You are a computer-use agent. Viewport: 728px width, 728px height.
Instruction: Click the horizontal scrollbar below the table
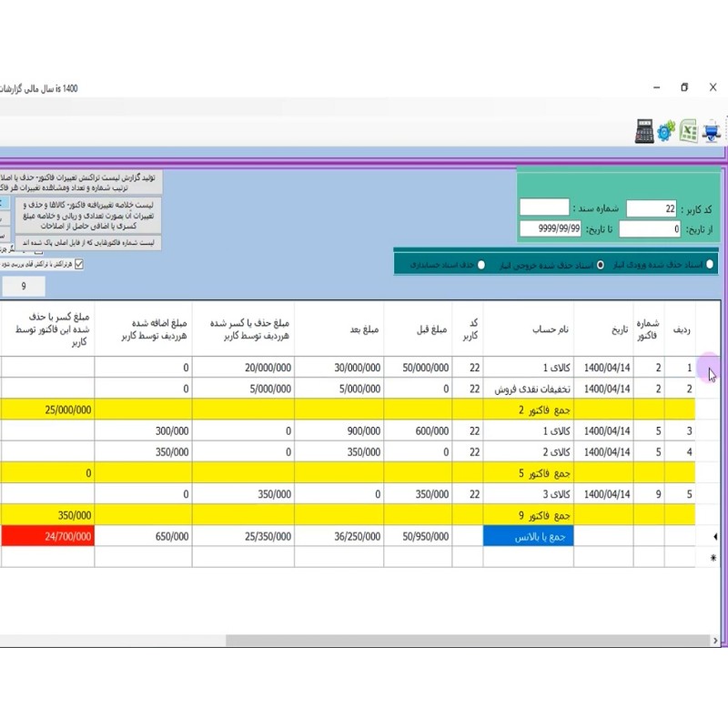455,641
